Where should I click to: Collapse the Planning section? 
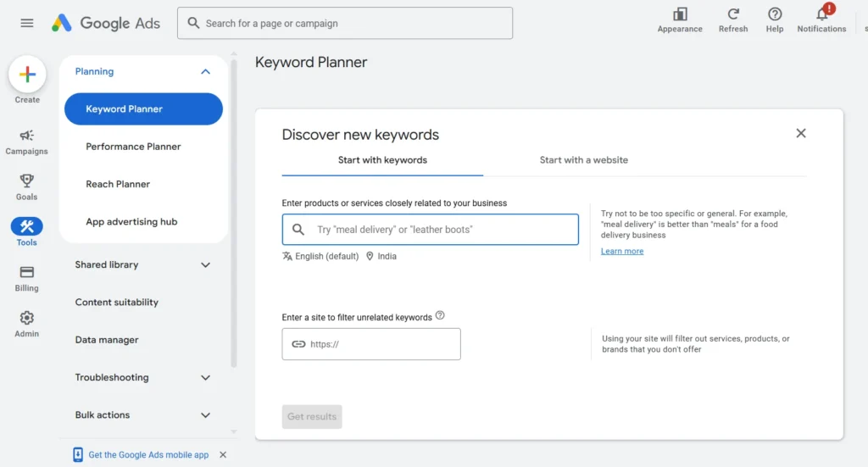pyautogui.click(x=205, y=71)
